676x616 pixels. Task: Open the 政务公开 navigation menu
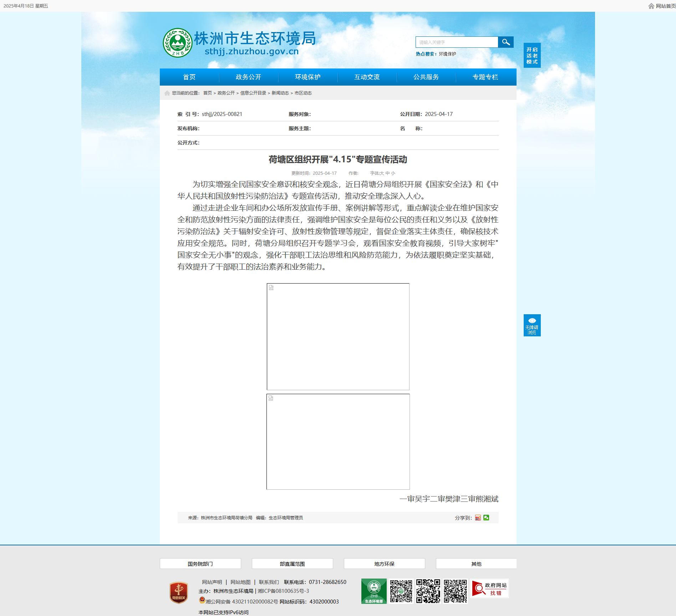point(248,77)
